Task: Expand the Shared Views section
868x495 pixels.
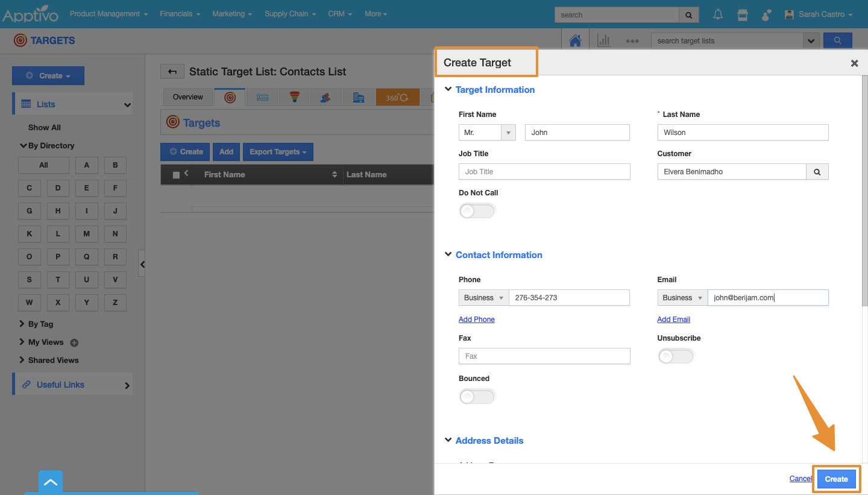Action: [x=22, y=360]
